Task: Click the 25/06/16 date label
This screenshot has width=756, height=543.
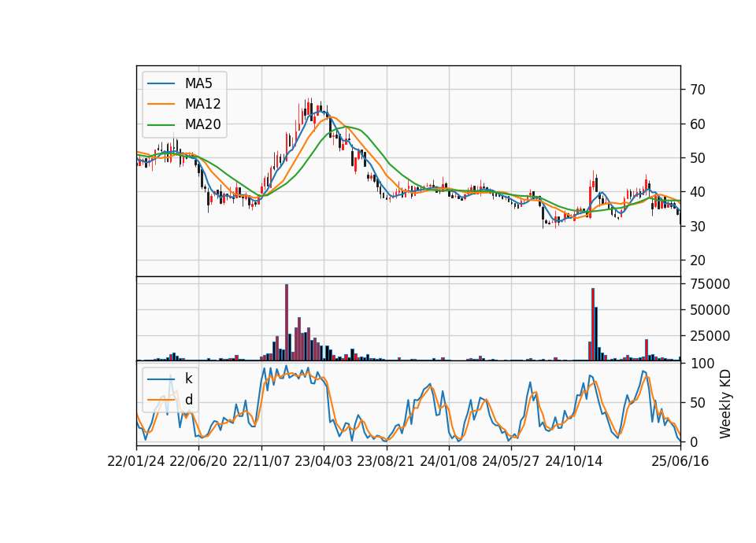Action: coord(680,461)
